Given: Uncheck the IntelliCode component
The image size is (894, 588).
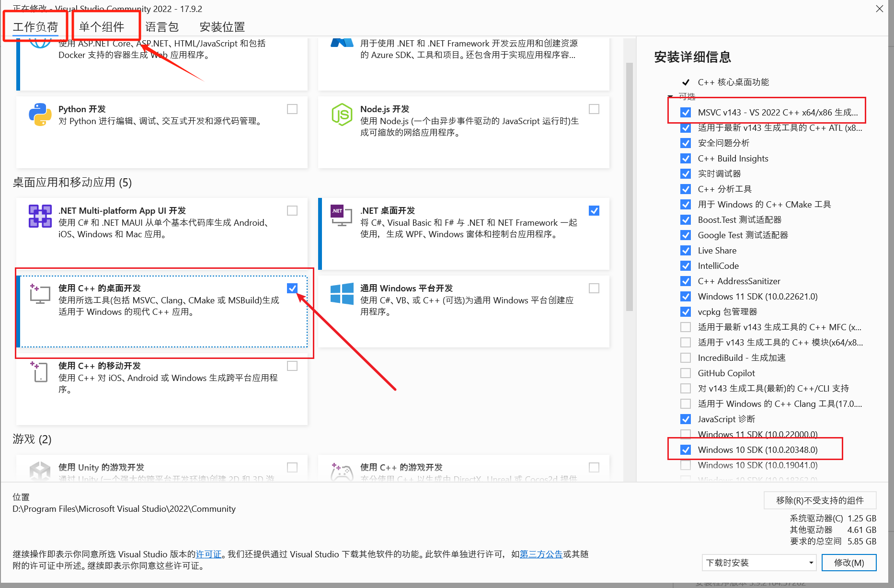Looking at the screenshot, I should [x=686, y=266].
